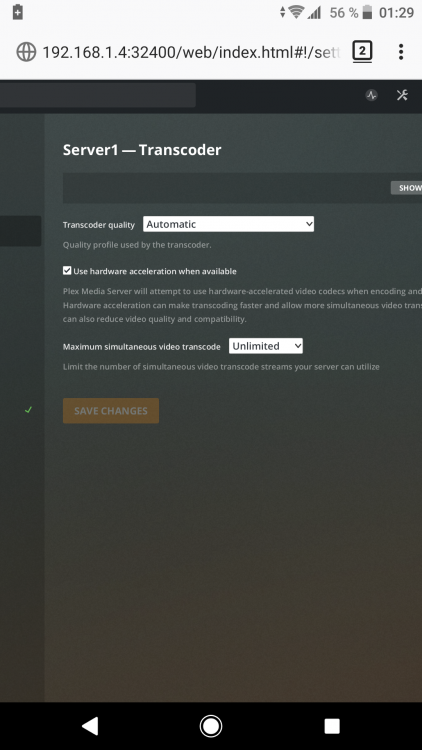
Task: Open browser tab switcher showing 2 tabs
Action: click(x=362, y=51)
